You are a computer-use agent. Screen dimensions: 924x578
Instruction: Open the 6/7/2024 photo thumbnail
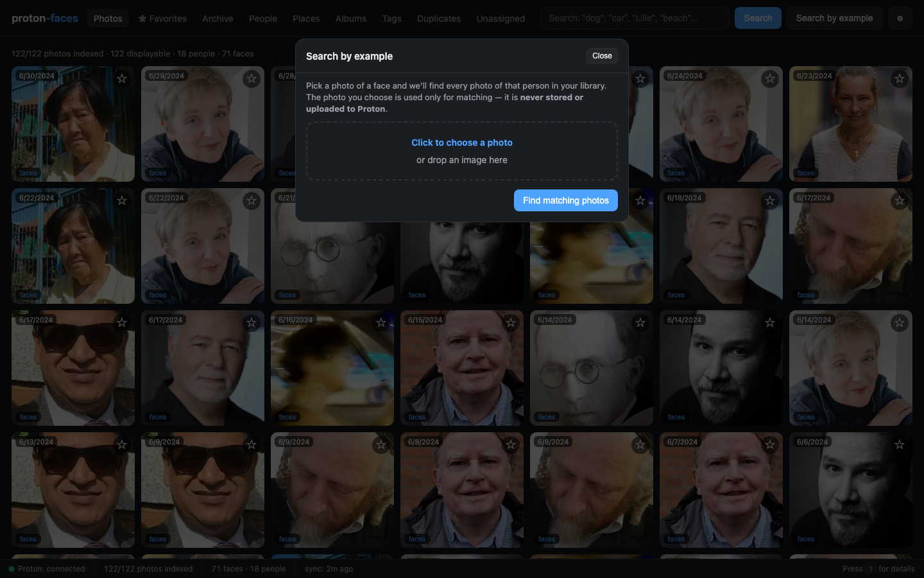721,490
